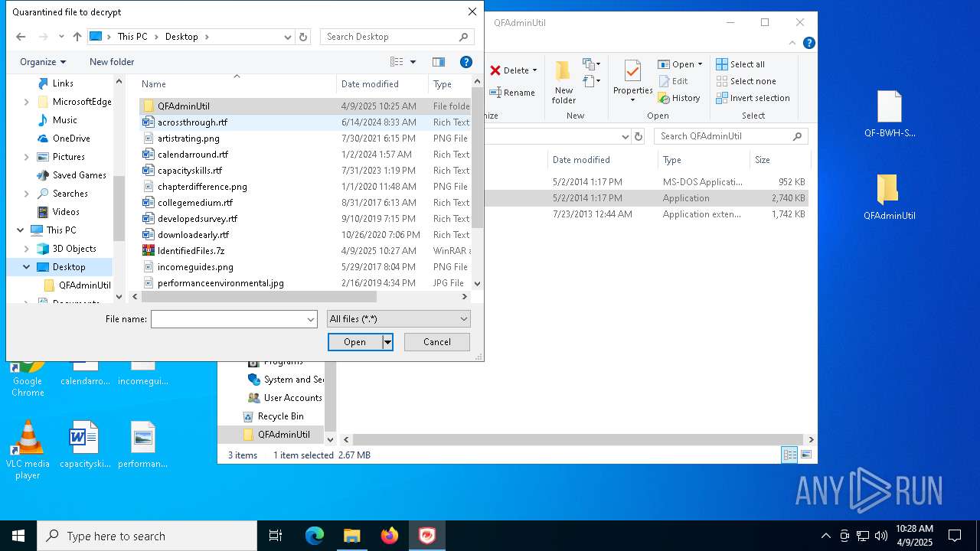Click the Search QFAdminUtil box

[731, 136]
